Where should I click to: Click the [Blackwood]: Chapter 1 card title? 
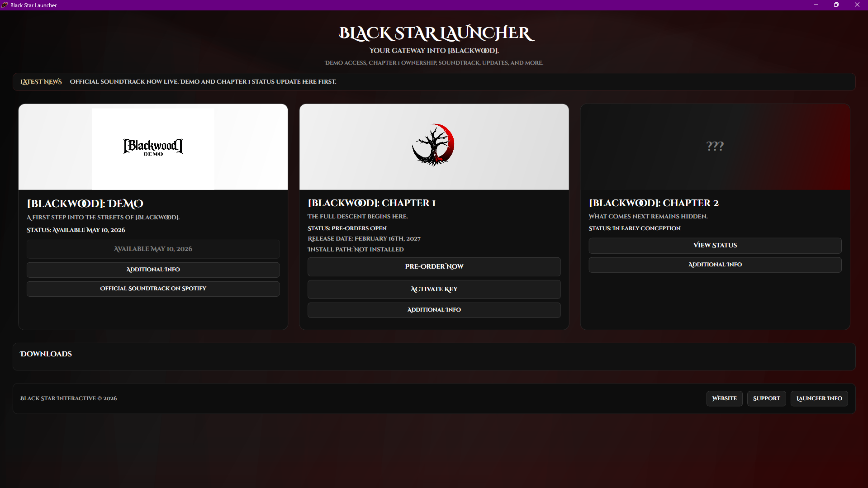coord(371,203)
